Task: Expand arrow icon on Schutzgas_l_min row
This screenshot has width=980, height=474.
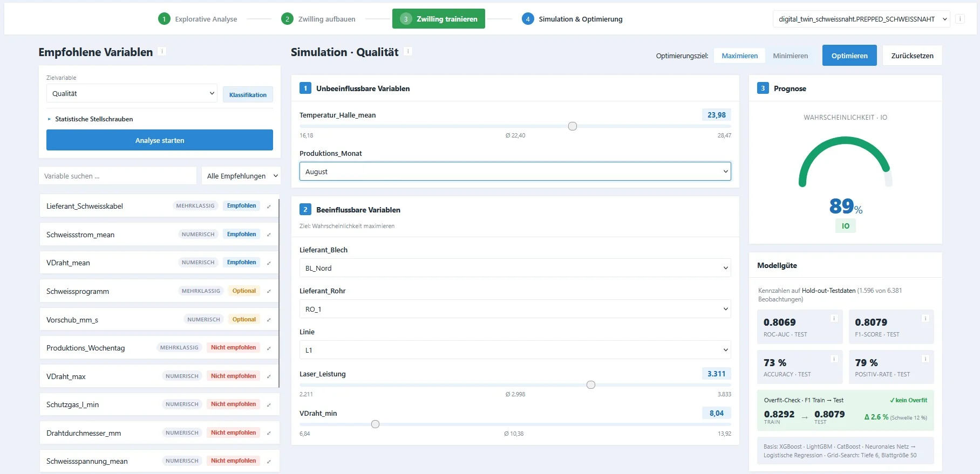Action: coord(269,404)
